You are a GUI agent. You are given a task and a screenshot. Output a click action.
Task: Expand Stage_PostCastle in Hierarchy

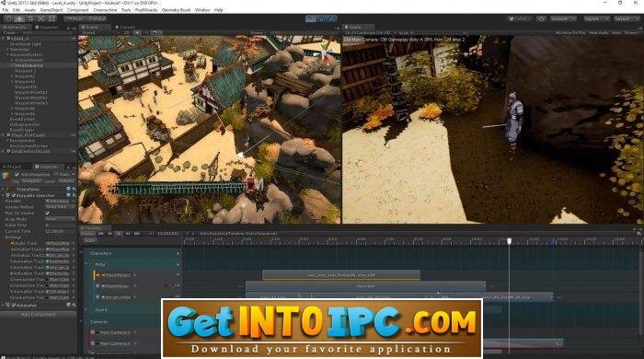tap(4, 135)
